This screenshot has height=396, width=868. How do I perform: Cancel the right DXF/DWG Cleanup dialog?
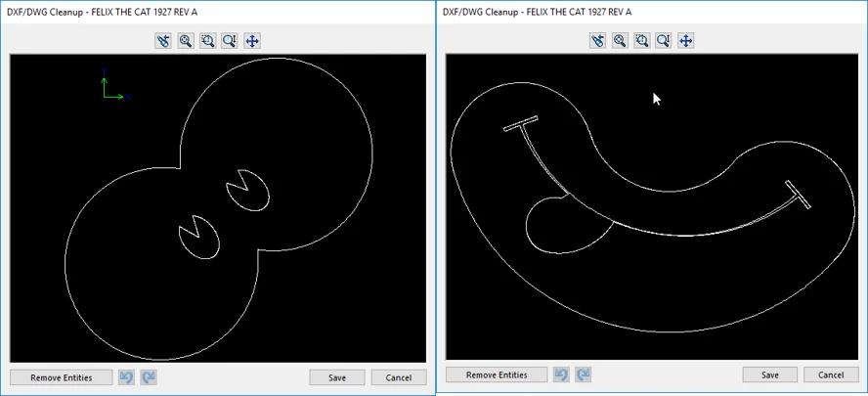pyautogui.click(x=831, y=374)
